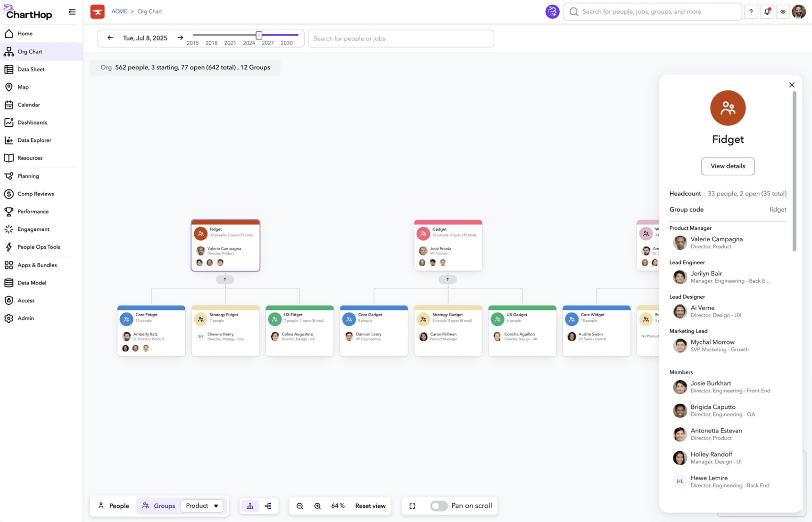Screen dimensions: 812x522
Task: Select the Fidget group card
Action: coord(225,245)
